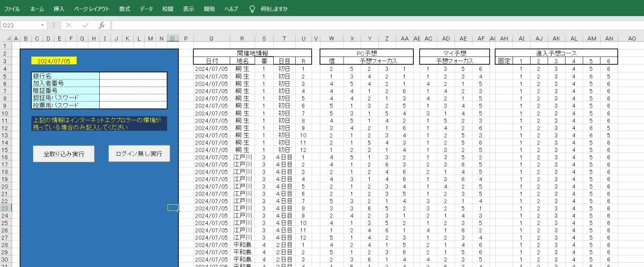Click the ログイン無し実行 button
The height and width of the screenshot is (267, 644).
point(139,153)
